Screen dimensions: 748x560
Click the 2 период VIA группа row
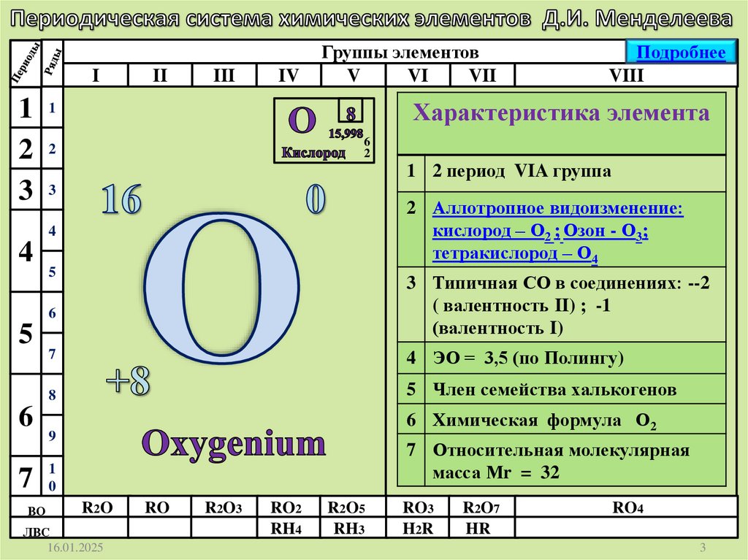(x=562, y=173)
